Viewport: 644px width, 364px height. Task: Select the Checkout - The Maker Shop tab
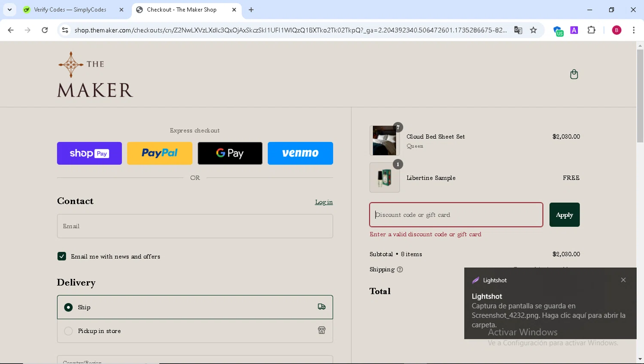click(182, 9)
